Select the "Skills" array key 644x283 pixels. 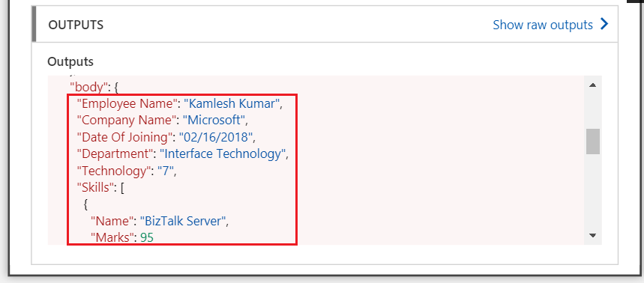[95, 188]
